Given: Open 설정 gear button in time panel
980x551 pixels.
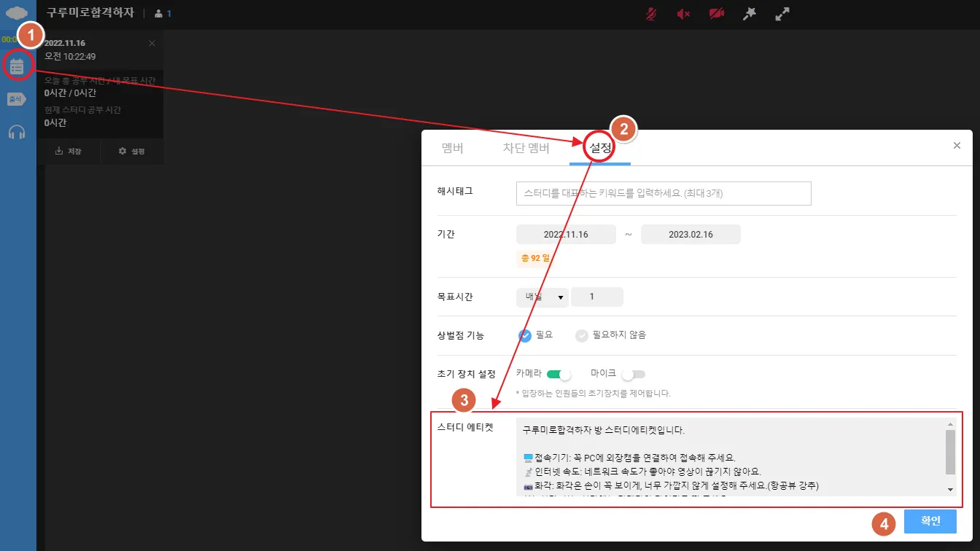Looking at the screenshot, I should 132,152.
